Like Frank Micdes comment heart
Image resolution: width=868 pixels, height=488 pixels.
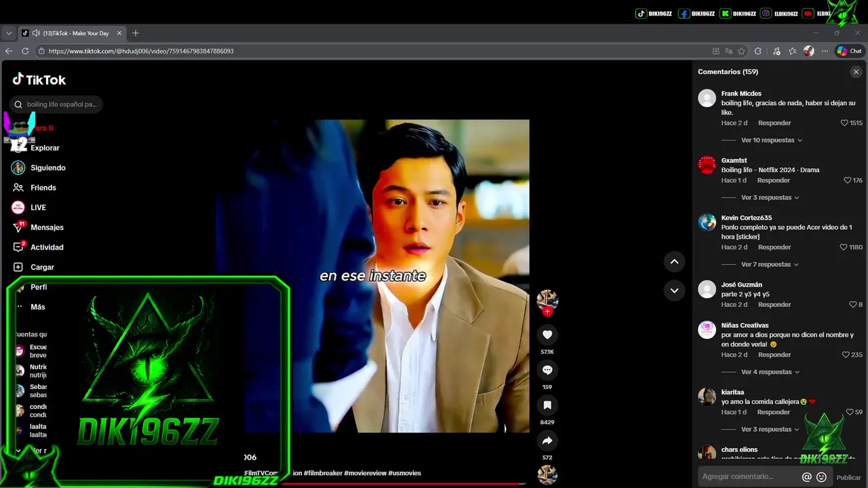click(x=844, y=123)
